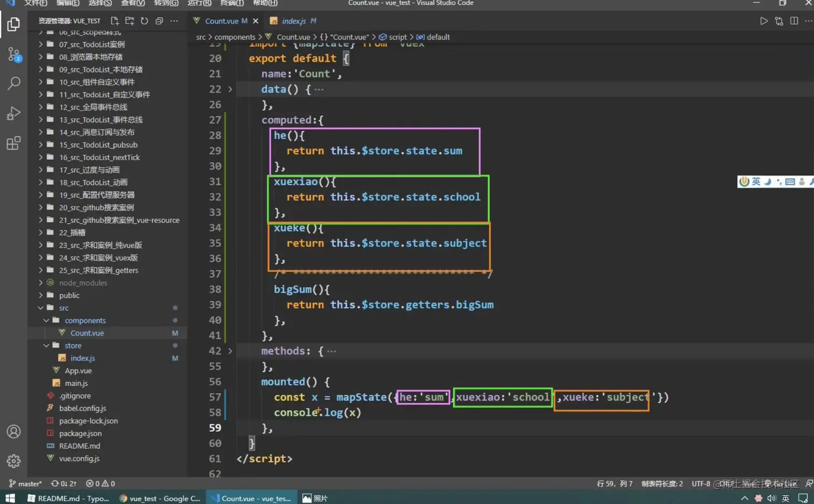Close the Count.vue tab

tap(256, 21)
